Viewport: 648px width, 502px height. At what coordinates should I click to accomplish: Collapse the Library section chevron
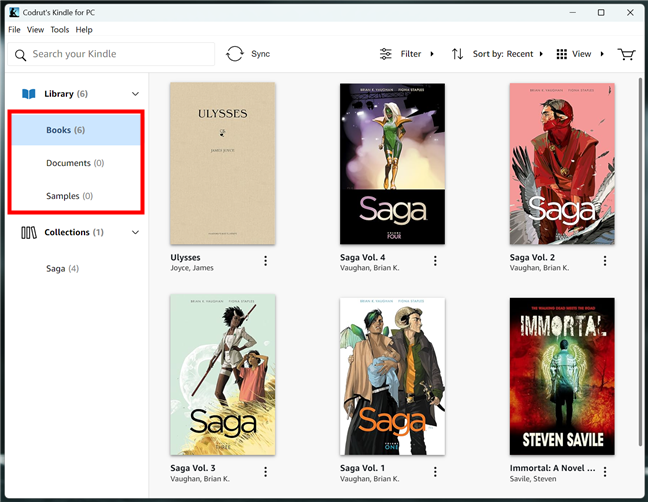tap(135, 94)
